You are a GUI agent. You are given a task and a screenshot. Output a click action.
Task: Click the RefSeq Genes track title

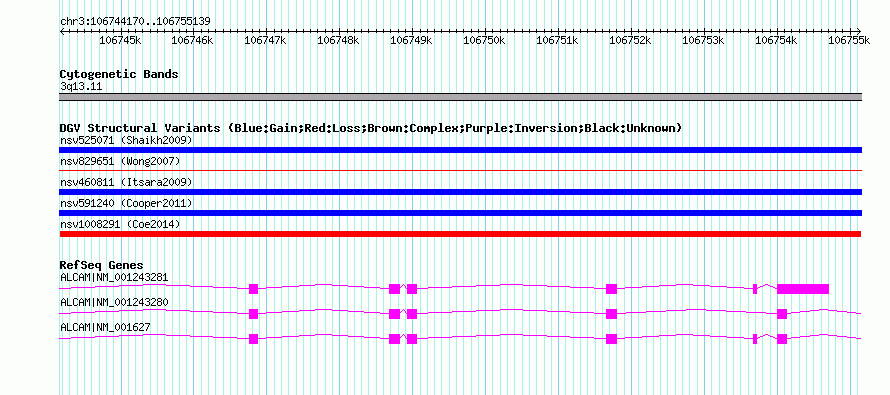tap(102, 265)
